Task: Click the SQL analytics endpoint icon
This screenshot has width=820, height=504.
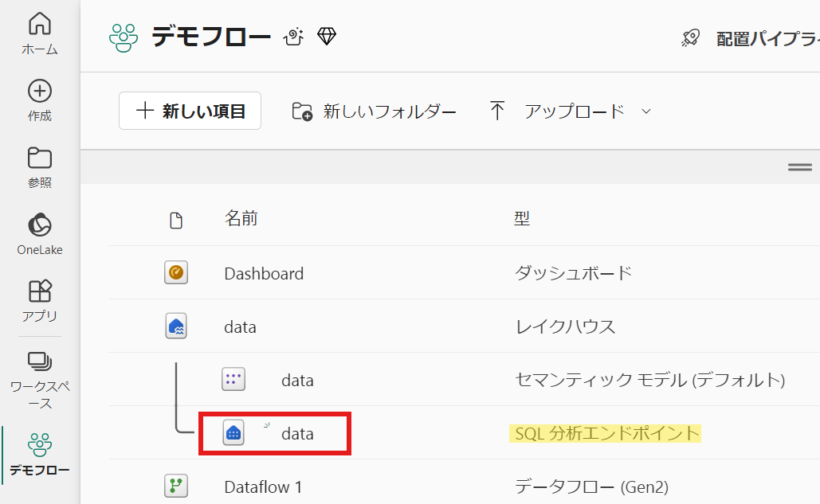Action: pyautogui.click(x=233, y=433)
